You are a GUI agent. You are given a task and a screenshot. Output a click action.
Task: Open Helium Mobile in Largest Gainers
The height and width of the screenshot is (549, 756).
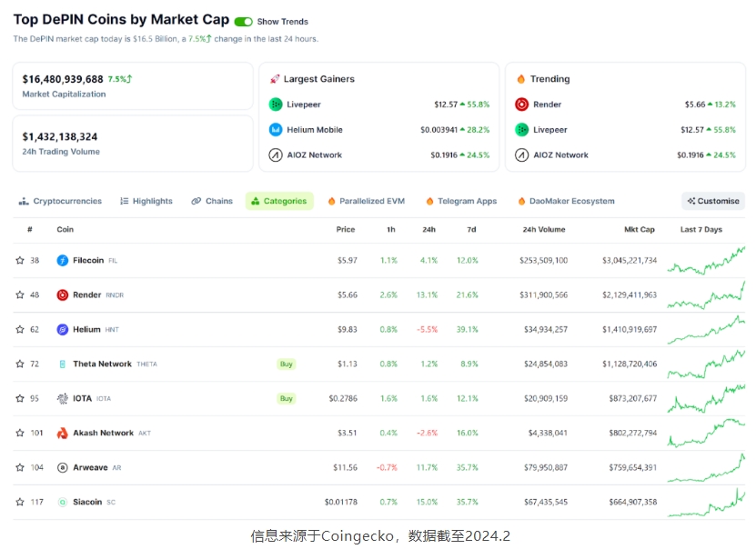coord(315,130)
